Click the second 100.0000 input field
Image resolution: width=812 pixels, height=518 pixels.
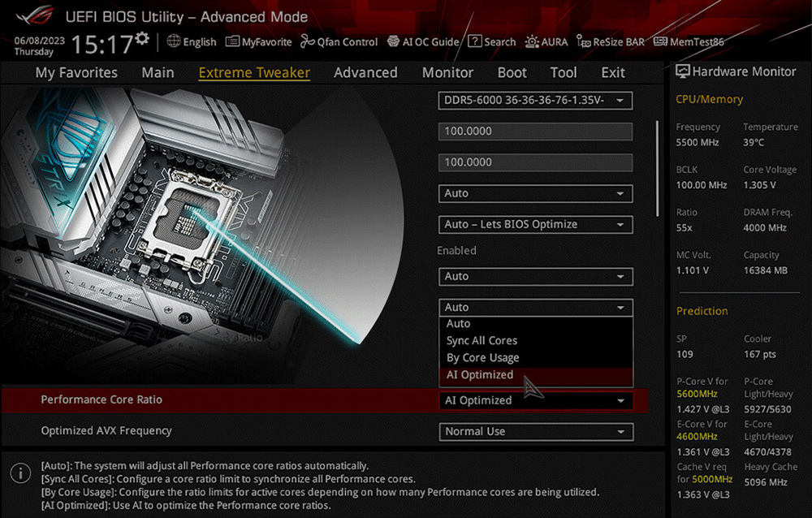click(535, 162)
